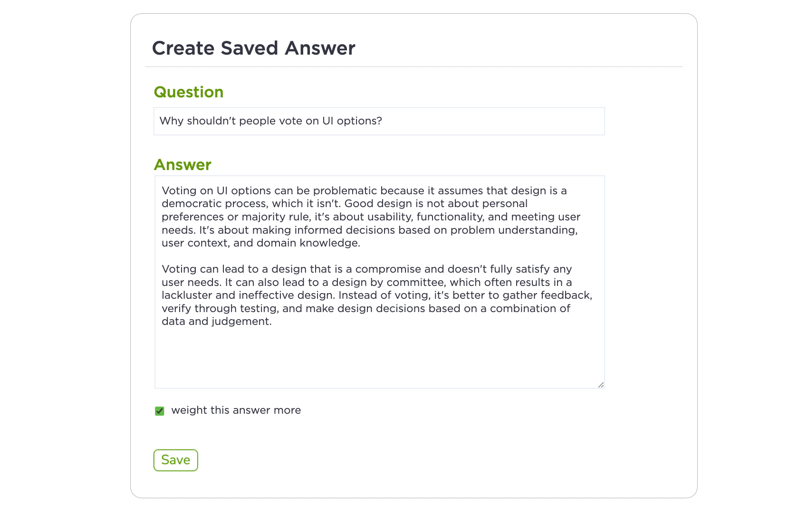Click the green "Answer" heading
This screenshot has height=532, width=808.
point(183,165)
